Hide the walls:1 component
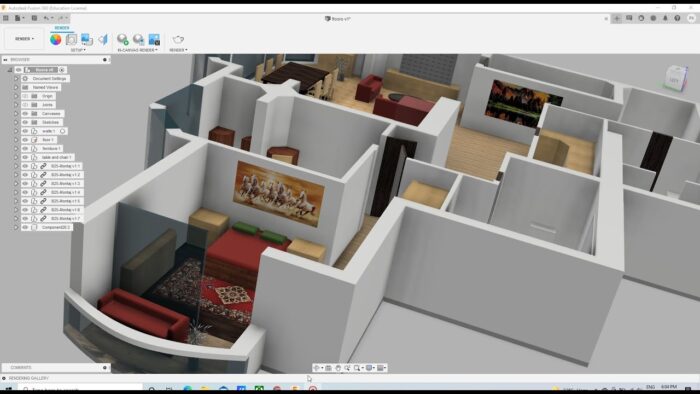 (x=25, y=131)
